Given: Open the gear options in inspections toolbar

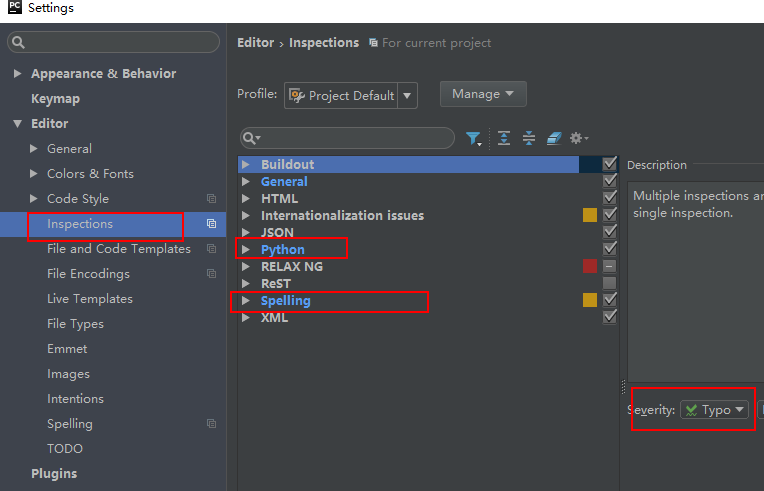Looking at the screenshot, I should click(x=579, y=138).
